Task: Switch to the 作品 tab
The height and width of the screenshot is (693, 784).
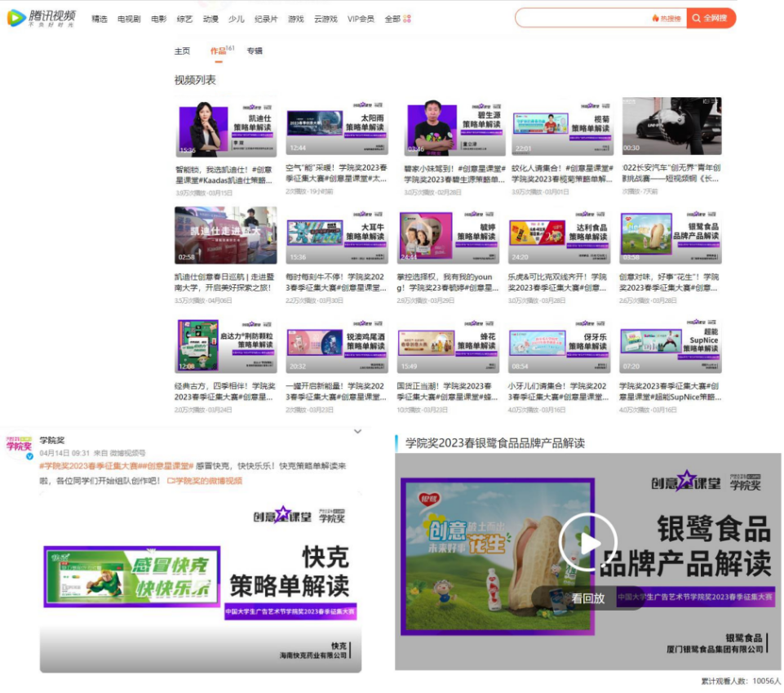Action: click(x=219, y=51)
